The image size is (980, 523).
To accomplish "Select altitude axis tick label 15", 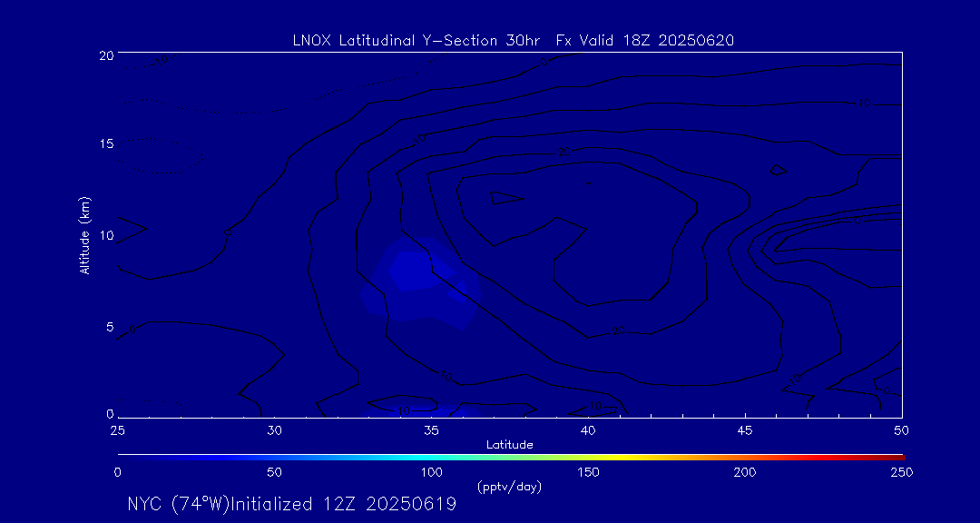I will click(105, 143).
